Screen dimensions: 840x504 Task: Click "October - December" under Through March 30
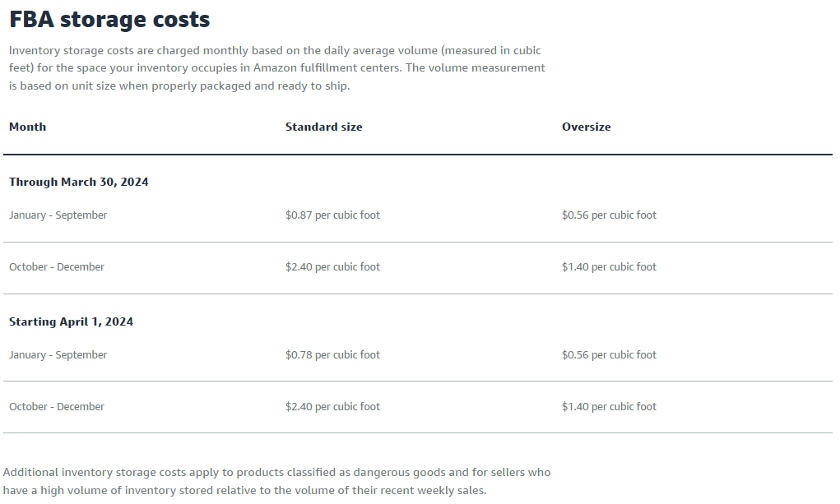pyautogui.click(x=57, y=267)
